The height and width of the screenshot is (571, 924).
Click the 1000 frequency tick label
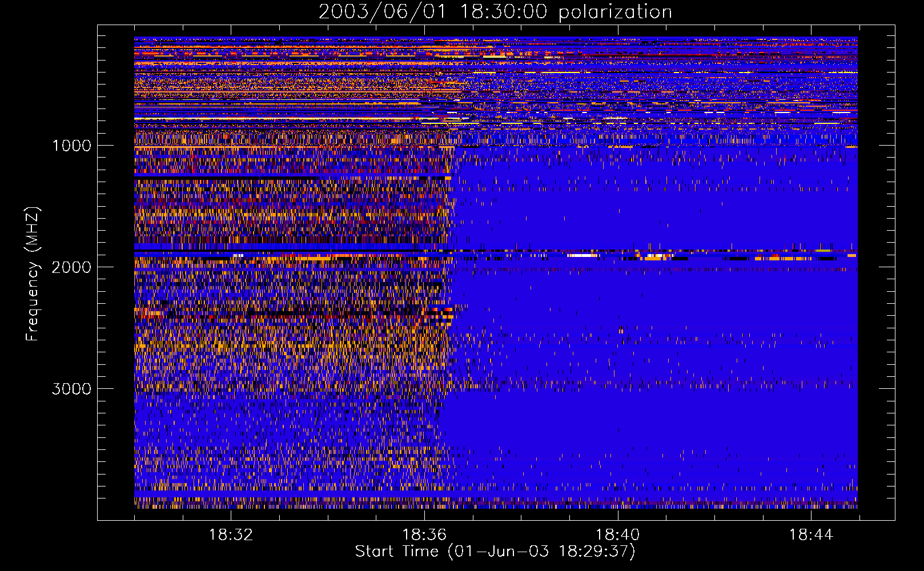[x=71, y=146]
